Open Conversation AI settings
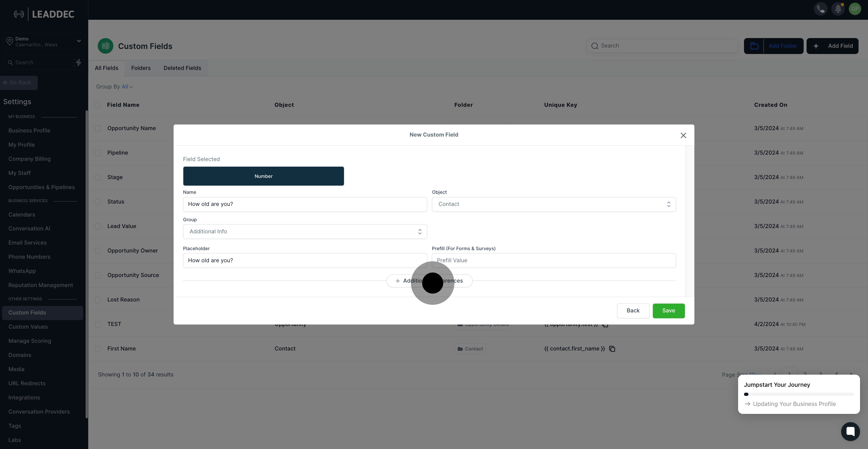The image size is (868, 449). (x=29, y=229)
